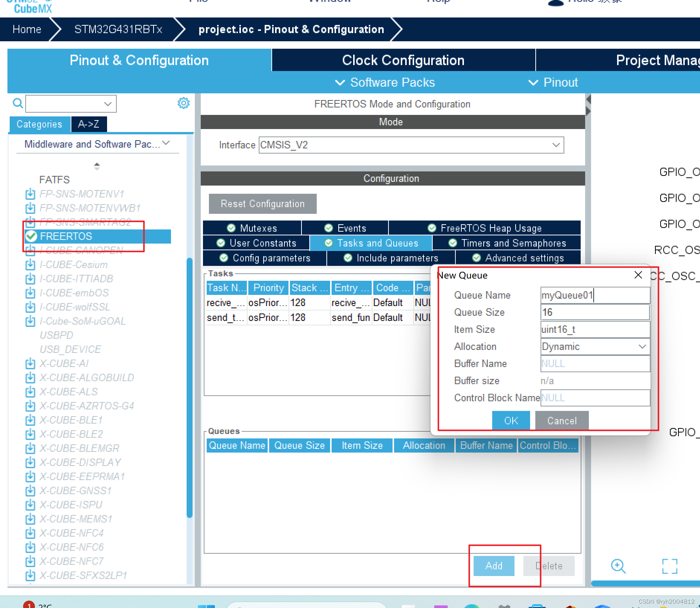Confirm the new queue with OK
The image size is (700, 608).
coord(511,421)
